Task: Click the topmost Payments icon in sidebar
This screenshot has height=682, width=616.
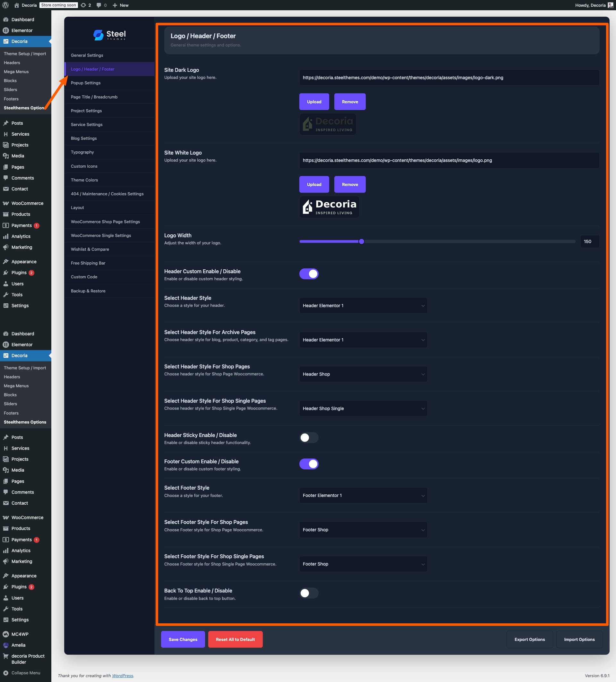Action: tap(6, 225)
